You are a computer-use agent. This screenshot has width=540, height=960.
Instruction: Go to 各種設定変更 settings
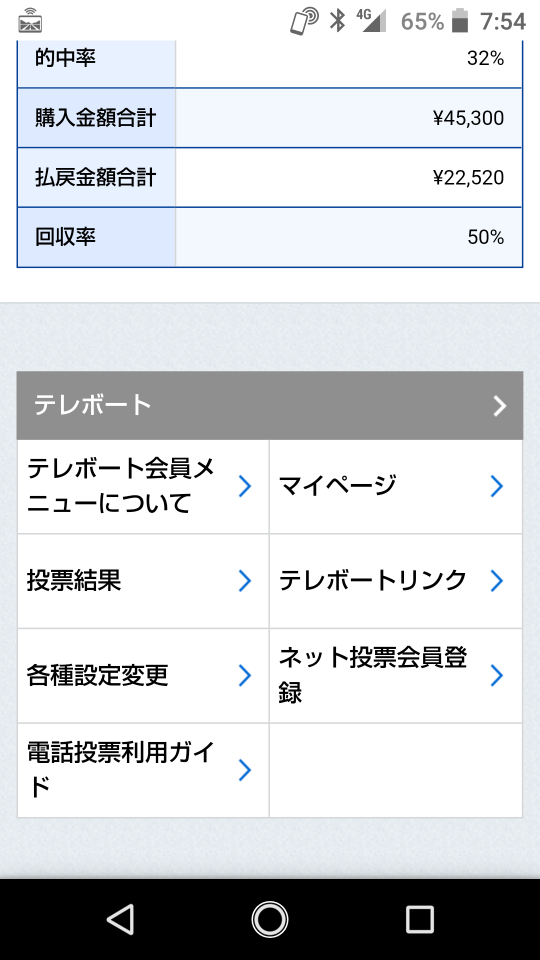(143, 675)
